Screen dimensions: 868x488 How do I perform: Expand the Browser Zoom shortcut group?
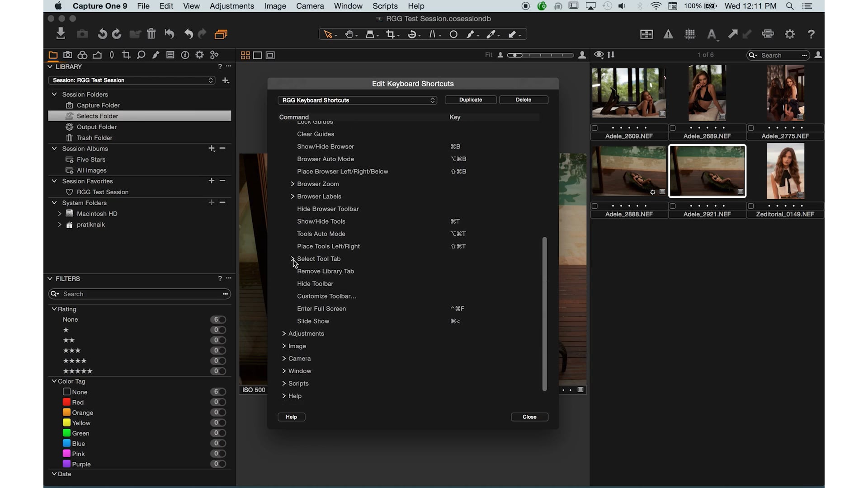(293, 184)
